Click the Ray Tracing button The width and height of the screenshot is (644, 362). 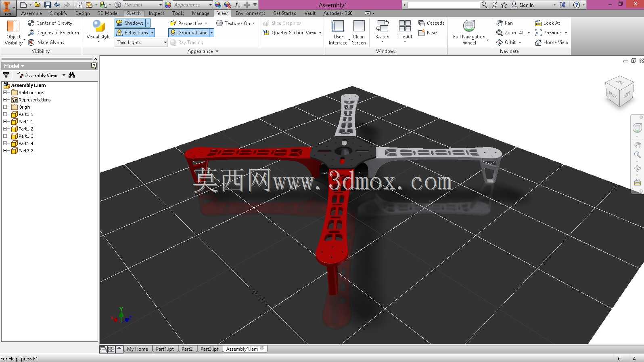pos(186,42)
